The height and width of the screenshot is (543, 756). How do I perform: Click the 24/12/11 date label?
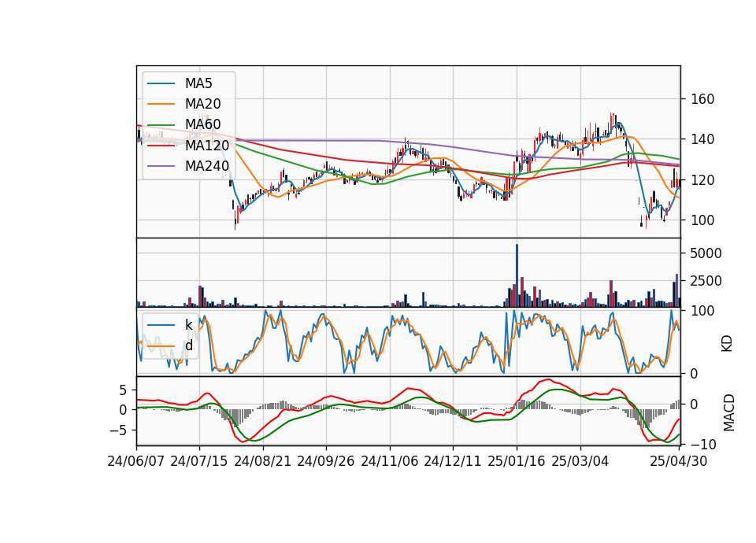pyautogui.click(x=452, y=461)
